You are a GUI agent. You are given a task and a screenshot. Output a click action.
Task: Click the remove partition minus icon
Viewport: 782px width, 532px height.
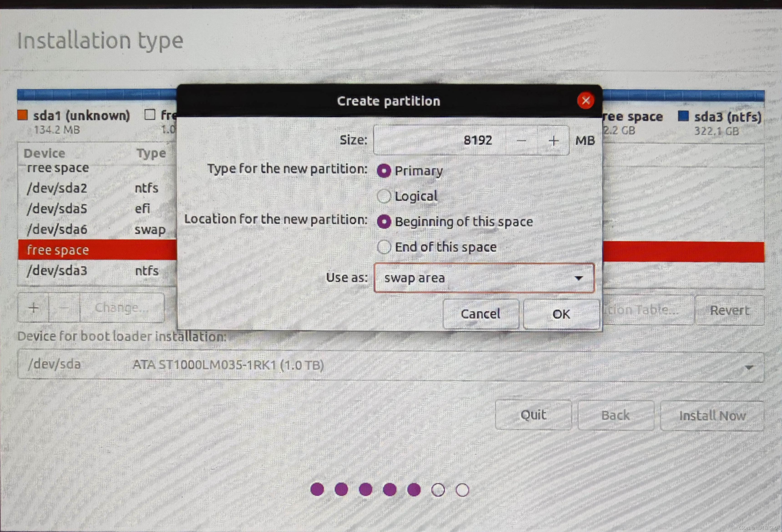64,308
